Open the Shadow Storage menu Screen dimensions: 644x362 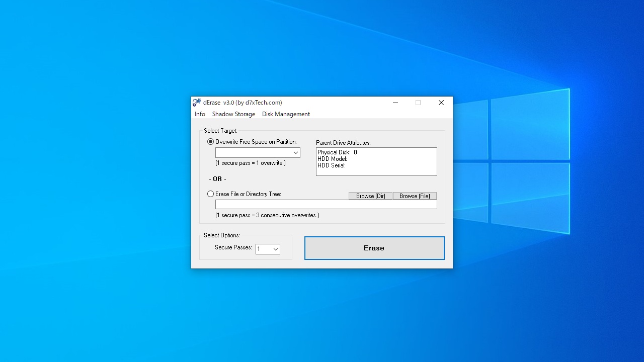[x=233, y=114]
